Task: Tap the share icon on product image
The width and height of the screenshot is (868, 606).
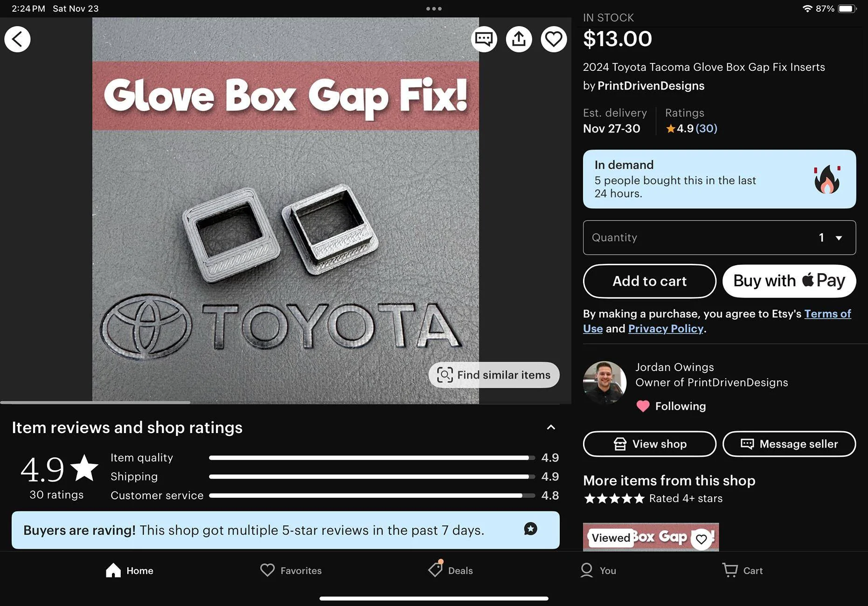Action: tap(519, 39)
